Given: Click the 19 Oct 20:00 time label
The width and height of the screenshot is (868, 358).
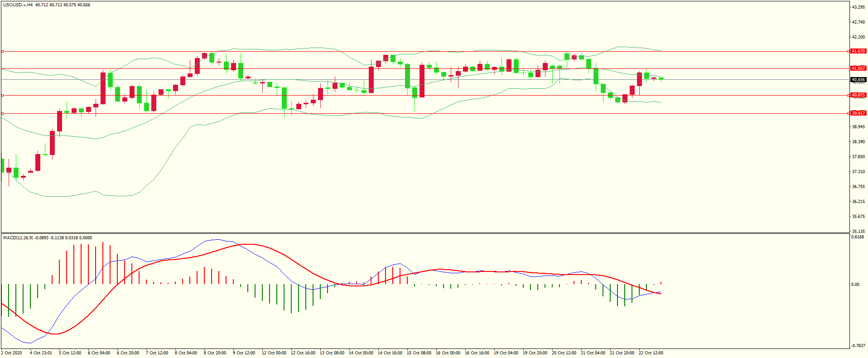Looking at the screenshot, I should click(535, 353).
